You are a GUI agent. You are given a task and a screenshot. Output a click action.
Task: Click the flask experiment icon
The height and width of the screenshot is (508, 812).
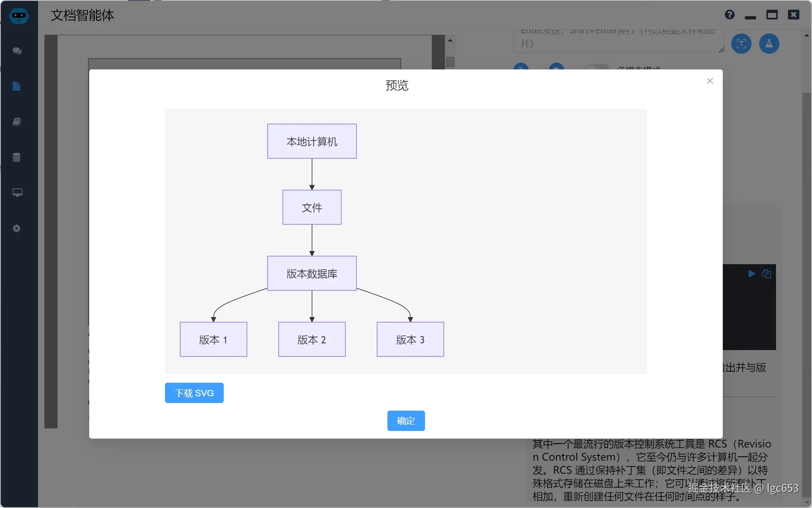point(769,44)
